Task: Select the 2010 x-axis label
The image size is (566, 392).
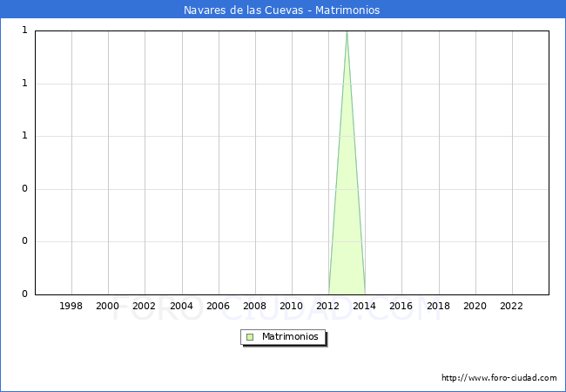Action: coord(292,306)
